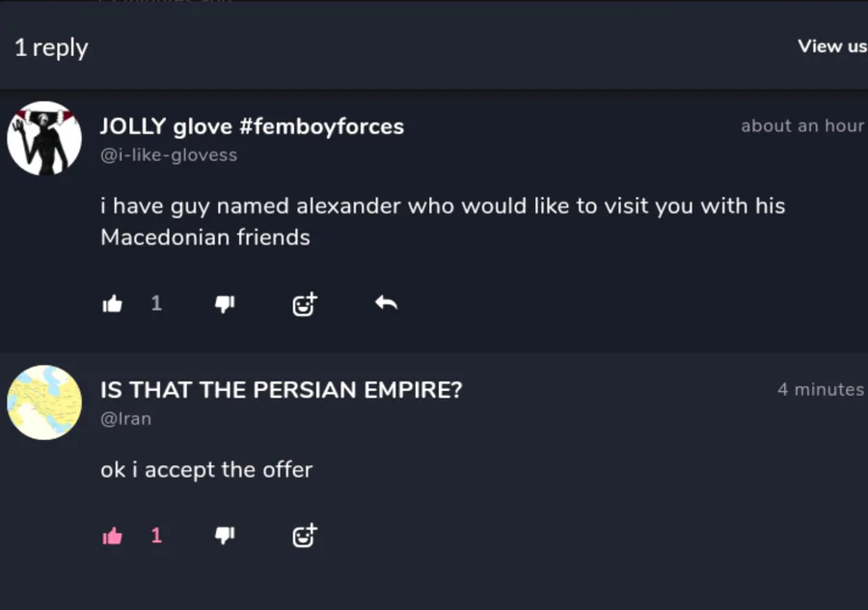Open 'IS THAT THE PERSIAN EMPIRE?' profile name
Screen dimensions: 868x610
click(x=282, y=390)
